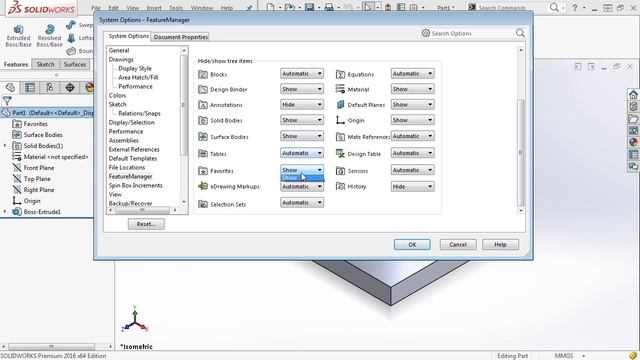
Task: Open Sketch command tab
Action: click(x=45, y=64)
